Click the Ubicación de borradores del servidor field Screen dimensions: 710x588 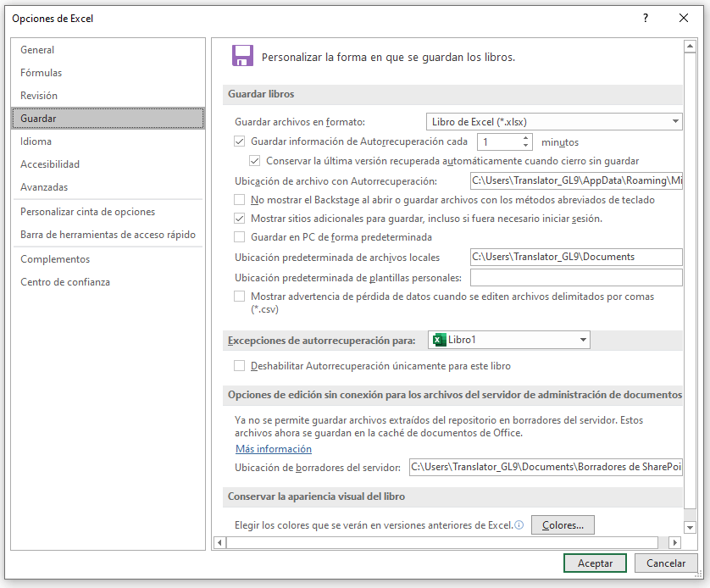click(x=546, y=467)
